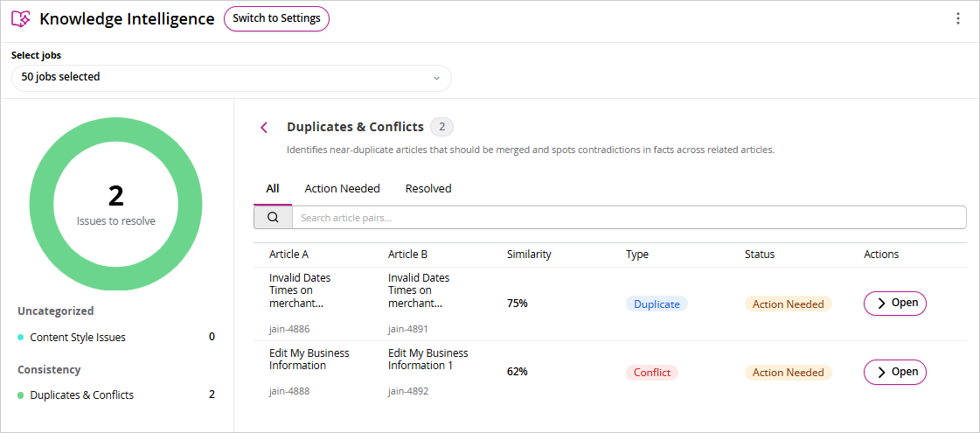Click Action Needed status in Duplicate row
Image resolution: width=980 pixels, height=433 pixels.
pos(788,304)
